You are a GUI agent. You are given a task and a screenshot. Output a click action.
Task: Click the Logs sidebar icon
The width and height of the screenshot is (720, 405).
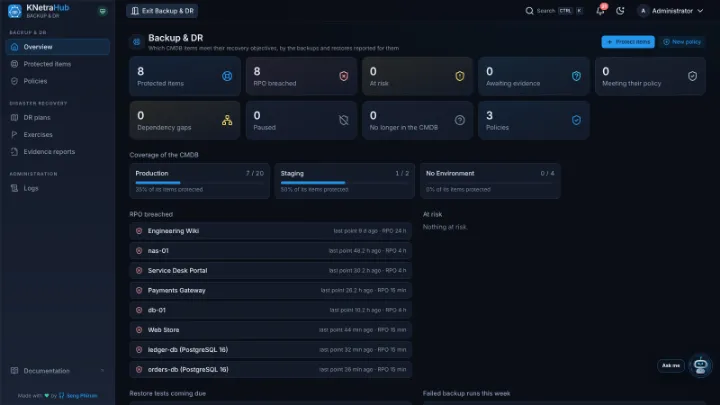(x=15, y=188)
